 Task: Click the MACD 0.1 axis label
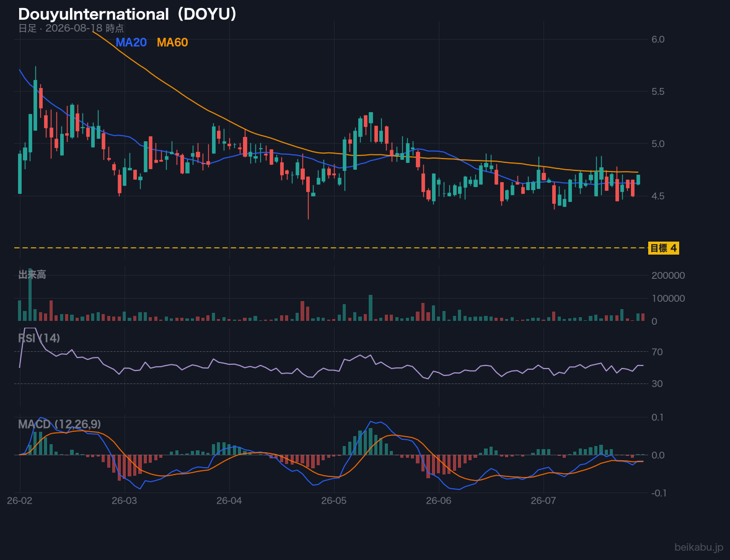[x=658, y=417]
